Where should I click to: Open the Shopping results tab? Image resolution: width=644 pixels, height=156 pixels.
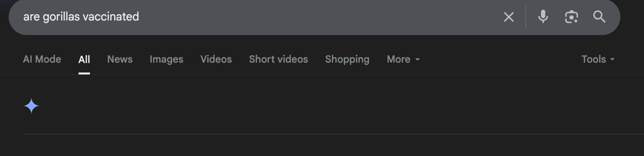pos(347,59)
